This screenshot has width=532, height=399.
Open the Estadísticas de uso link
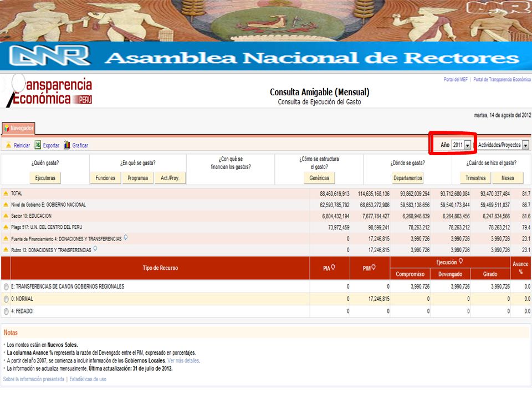[x=88, y=379]
